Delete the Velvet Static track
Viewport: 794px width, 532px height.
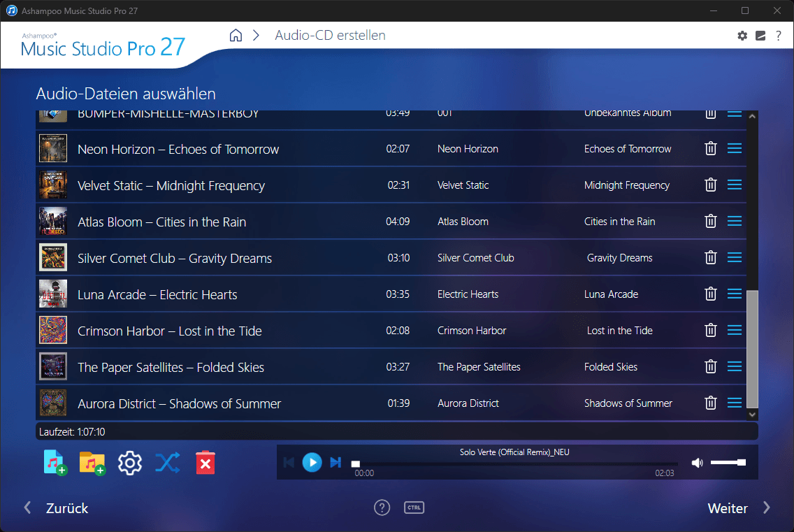click(710, 185)
